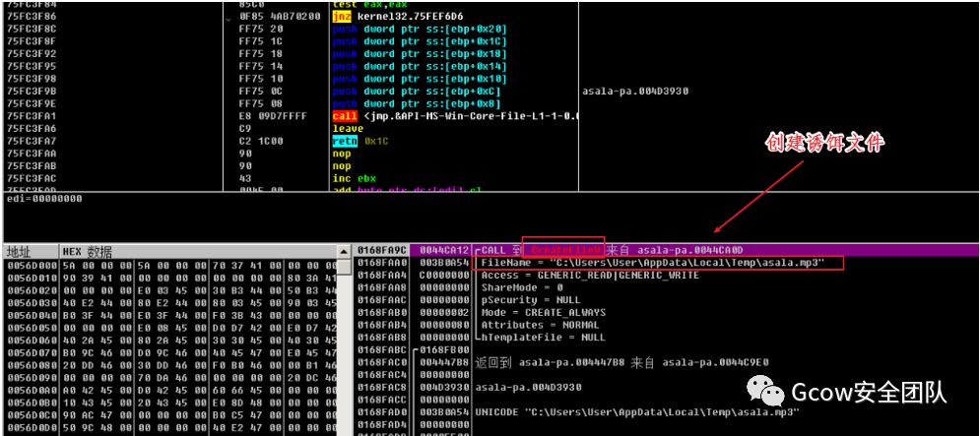The height and width of the screenshot is (436, 980).
Task: Select dump row 0056D0A0
Action: click(x=170, y=391)
